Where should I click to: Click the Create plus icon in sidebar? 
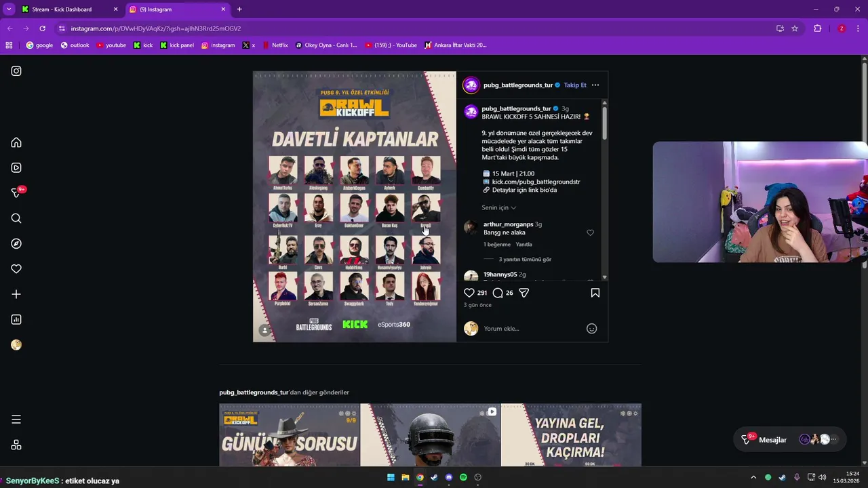point(16,294)
